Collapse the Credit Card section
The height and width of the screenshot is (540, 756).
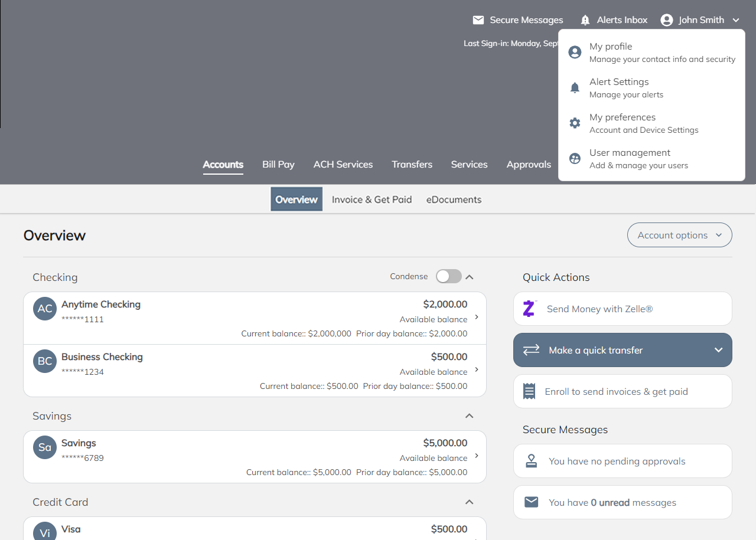point(470,502)
